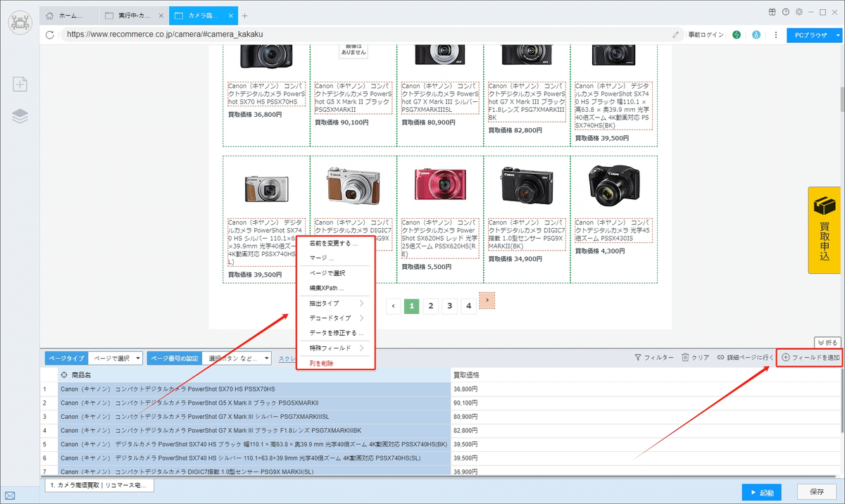Screen dimensions: 845x504
Task: Go to pagination page 3
Action: [x=450, y=306]
